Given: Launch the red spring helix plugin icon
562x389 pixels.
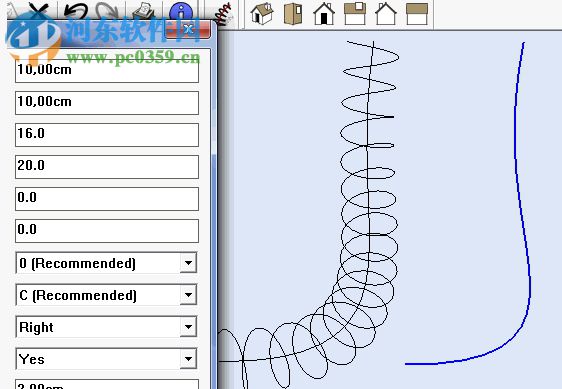Looking at the screenshot, I should (223, 14).
